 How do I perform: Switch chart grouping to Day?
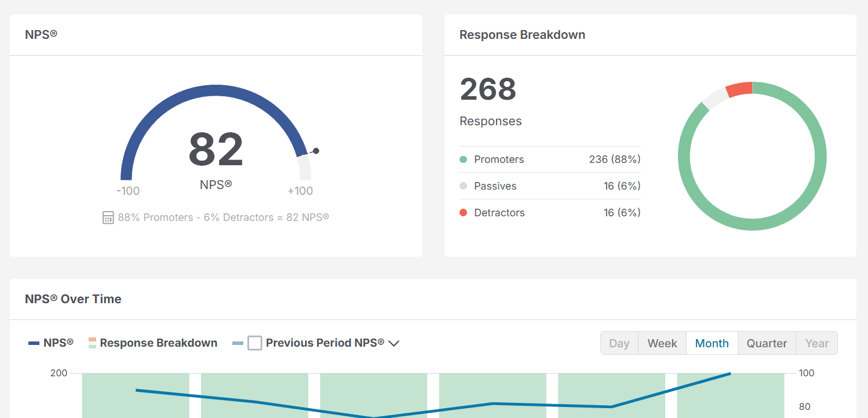619,343
